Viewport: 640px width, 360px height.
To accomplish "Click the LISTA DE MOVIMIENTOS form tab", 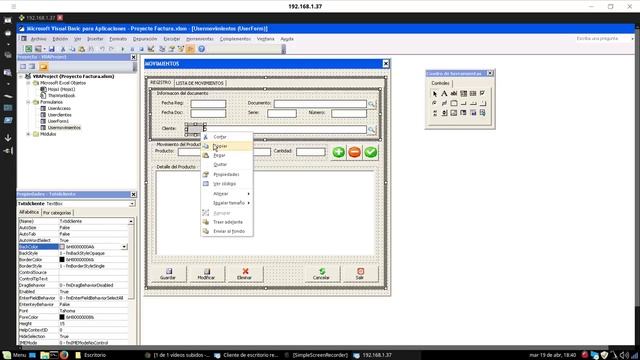I will pos(200,83).
